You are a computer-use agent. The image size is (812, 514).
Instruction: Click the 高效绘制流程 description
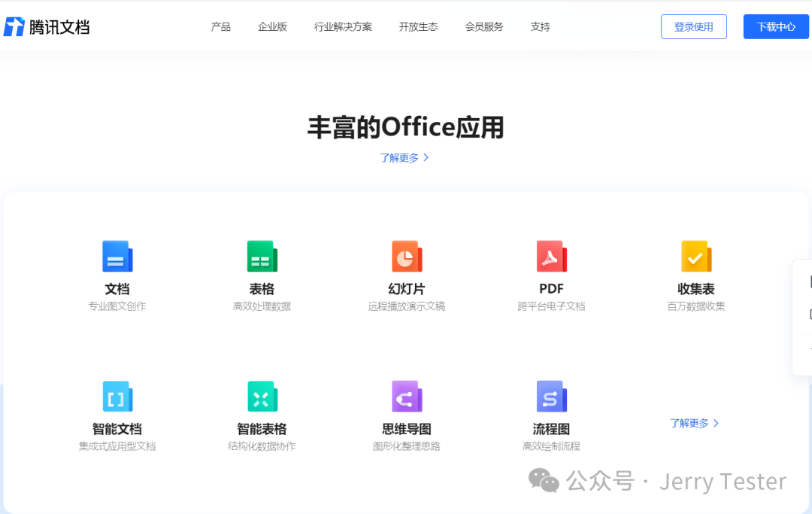(552, 446)
